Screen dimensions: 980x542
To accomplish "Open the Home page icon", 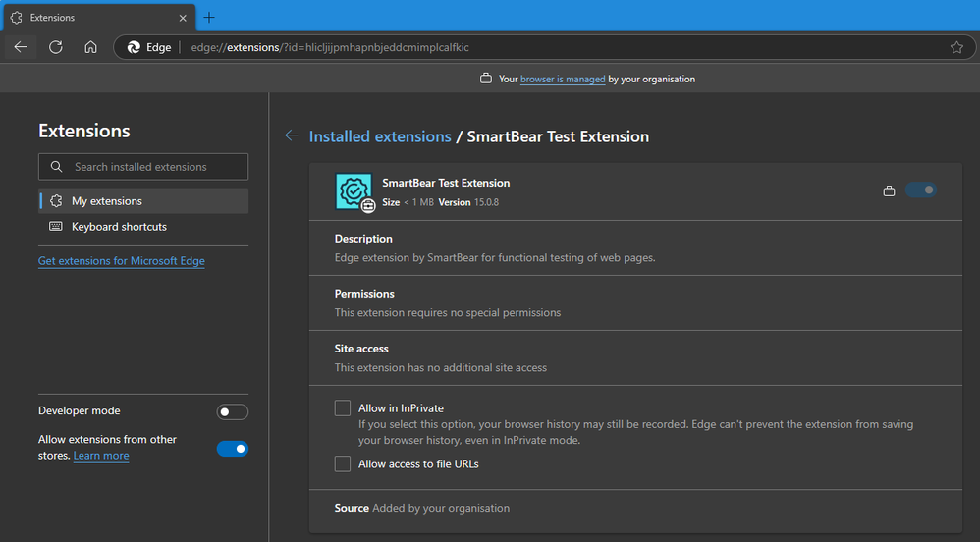I will (90, 47).
